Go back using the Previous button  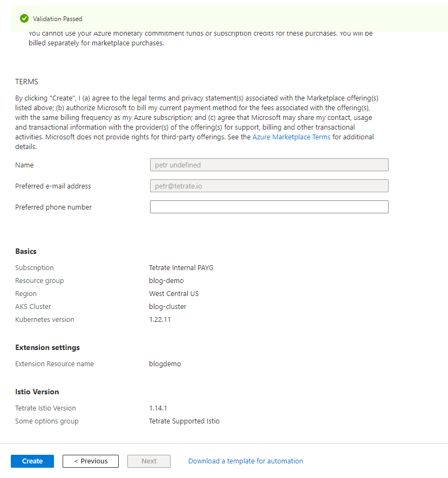pos(91,461)
